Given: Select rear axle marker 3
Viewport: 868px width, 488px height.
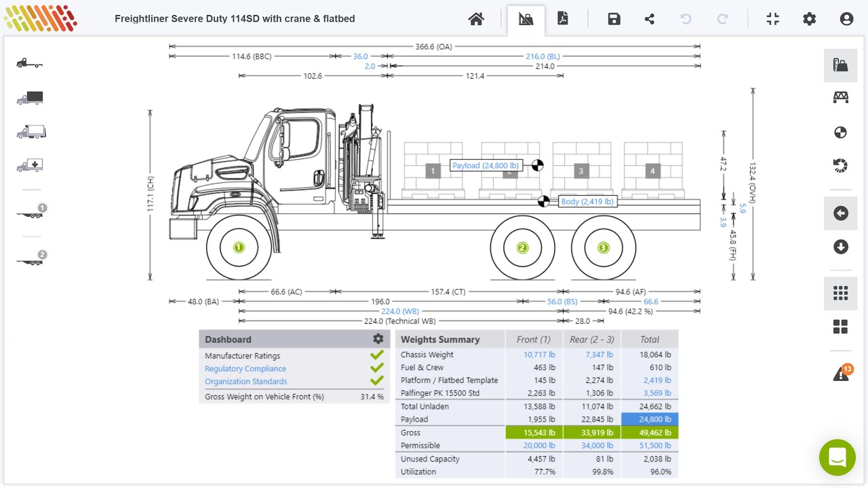Looking at the screenshot, I should tap(604, 247).
